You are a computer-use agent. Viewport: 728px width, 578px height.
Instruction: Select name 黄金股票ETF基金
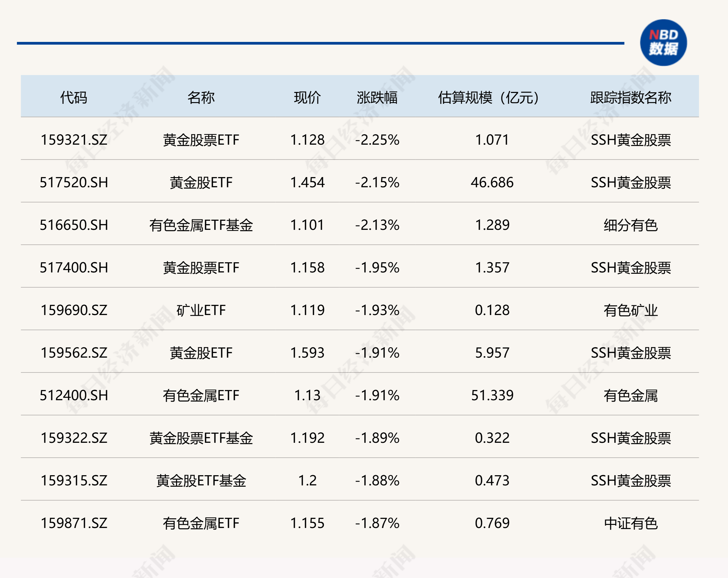tap(201, 438)
